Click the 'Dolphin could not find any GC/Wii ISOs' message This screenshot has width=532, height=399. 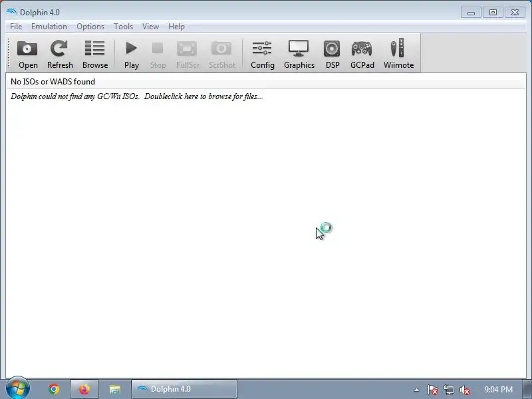137,96
